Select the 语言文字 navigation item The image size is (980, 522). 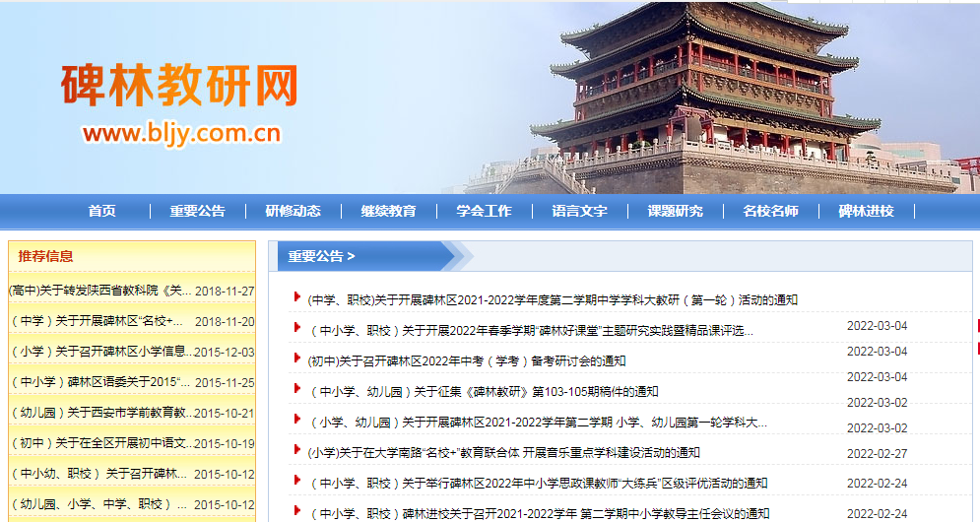[x=580, y=212]
